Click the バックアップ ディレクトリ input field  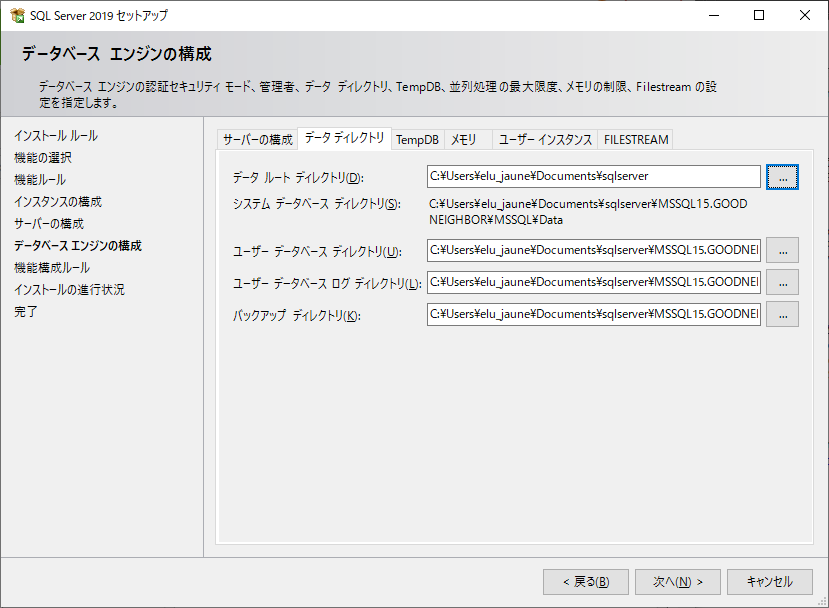[x=594, y=314]
